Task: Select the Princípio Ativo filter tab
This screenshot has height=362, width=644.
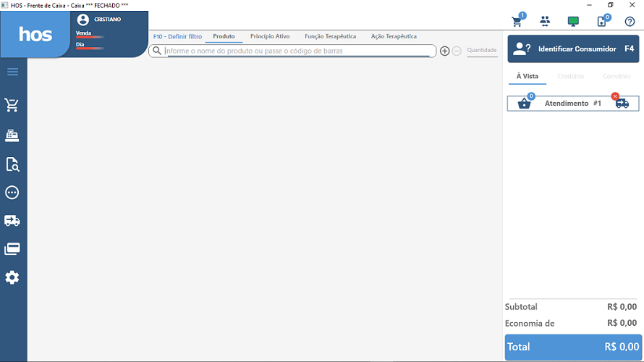Action: tap(270, 36)
